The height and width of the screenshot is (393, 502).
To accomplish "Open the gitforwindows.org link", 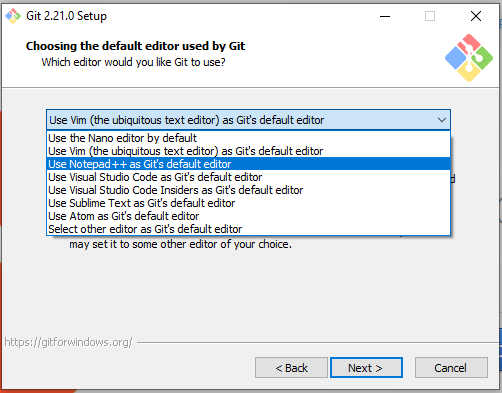I will coord(68,342).
